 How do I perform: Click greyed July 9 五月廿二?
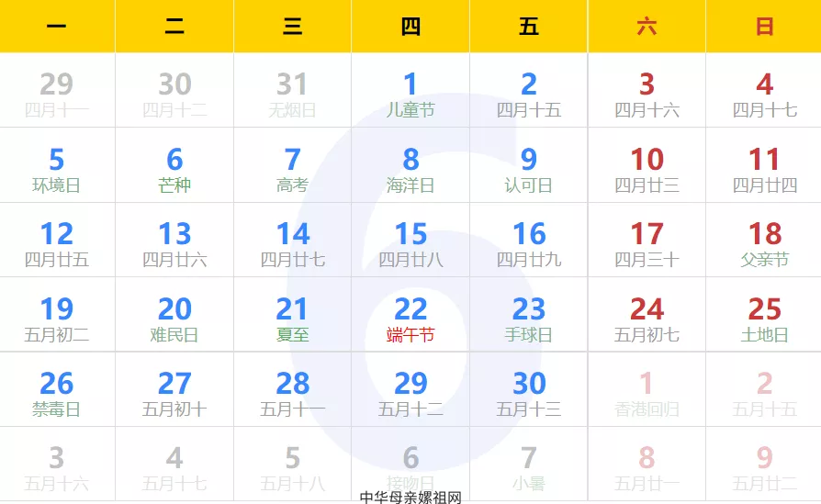[x=764, y=465]
